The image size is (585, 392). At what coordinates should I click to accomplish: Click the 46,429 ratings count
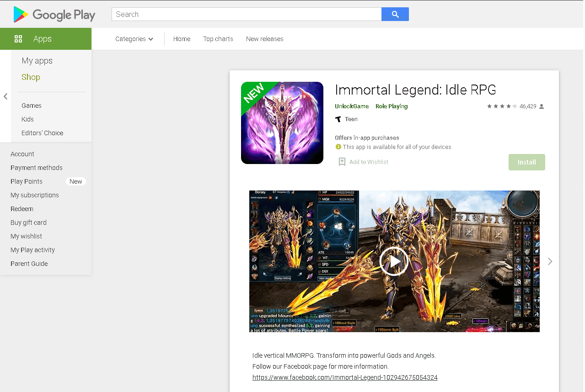pyautogui.click(x=528, y=106)
